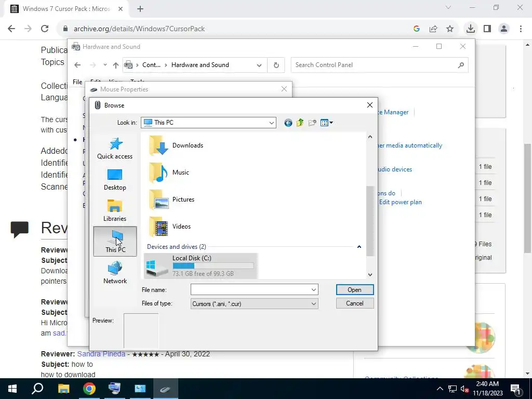Viewport: 532px width, 399px height.
Task: Select the Pictures folder
Action: (171, 199)
